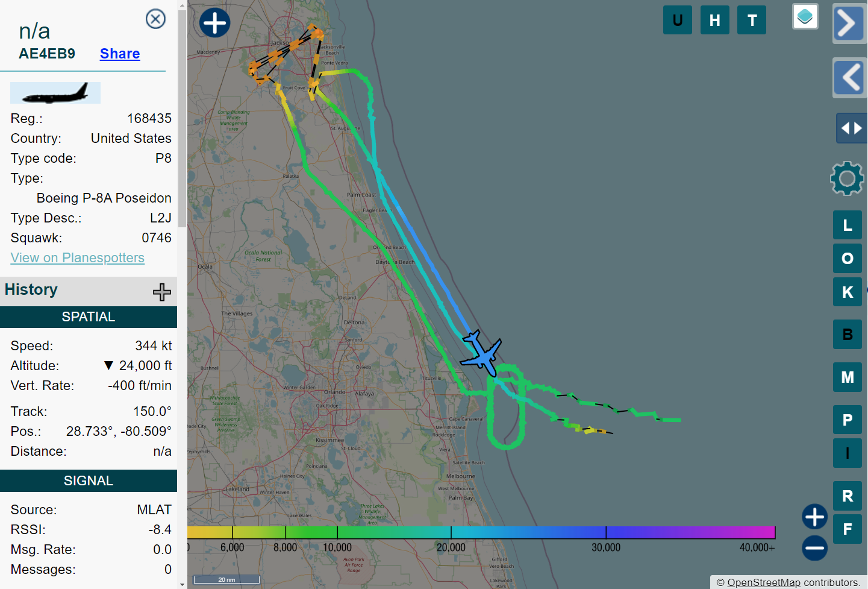The width and height of the screenshot is (868, 589).
Task: Click the 20 nm scale bar
Action: click(x=226, y=580)
